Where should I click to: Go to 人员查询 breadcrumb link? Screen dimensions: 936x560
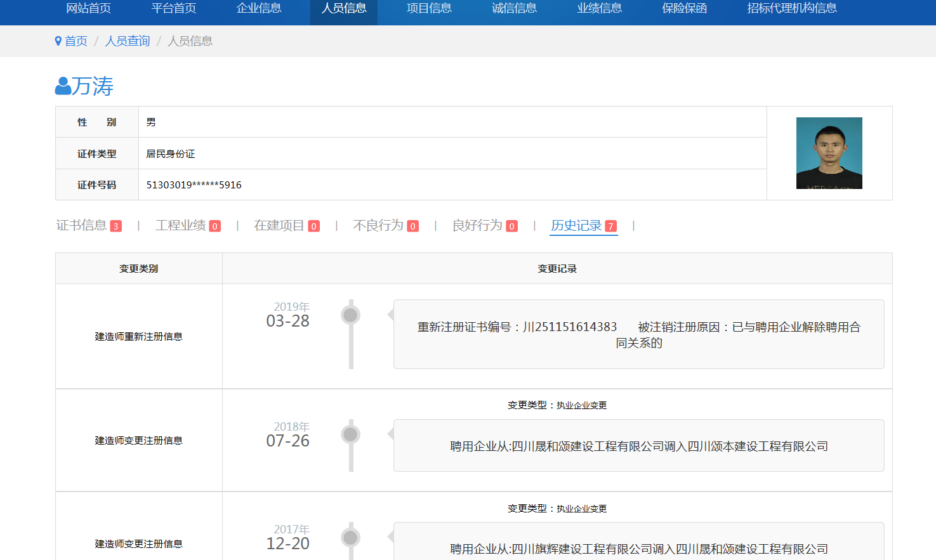[128, 41]
